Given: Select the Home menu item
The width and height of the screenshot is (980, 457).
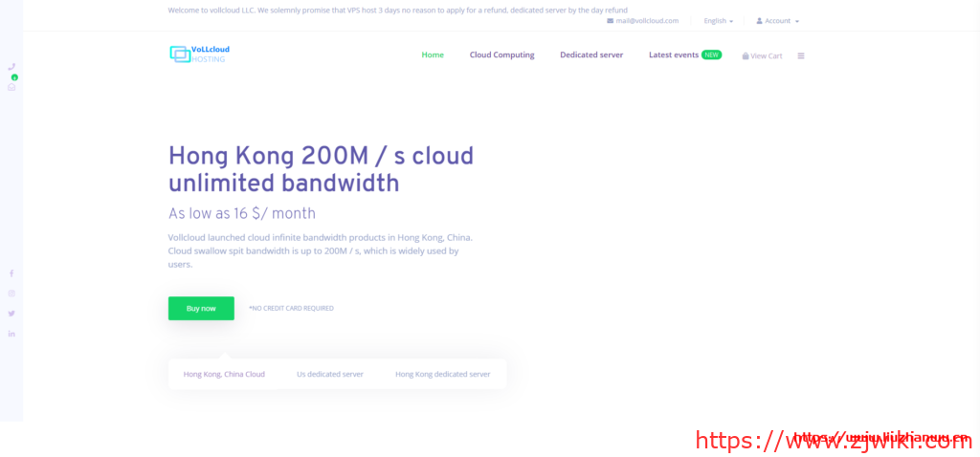Looking at the screenshot, I should [433, 54].
